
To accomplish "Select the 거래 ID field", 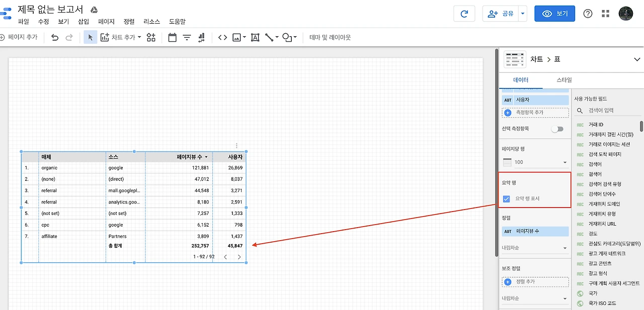I will pos(596,125).
